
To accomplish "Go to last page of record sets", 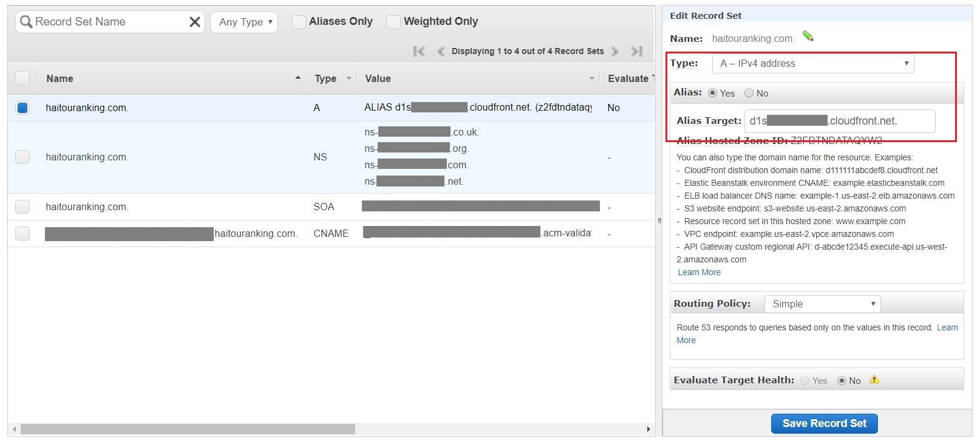I will (636, 52).
